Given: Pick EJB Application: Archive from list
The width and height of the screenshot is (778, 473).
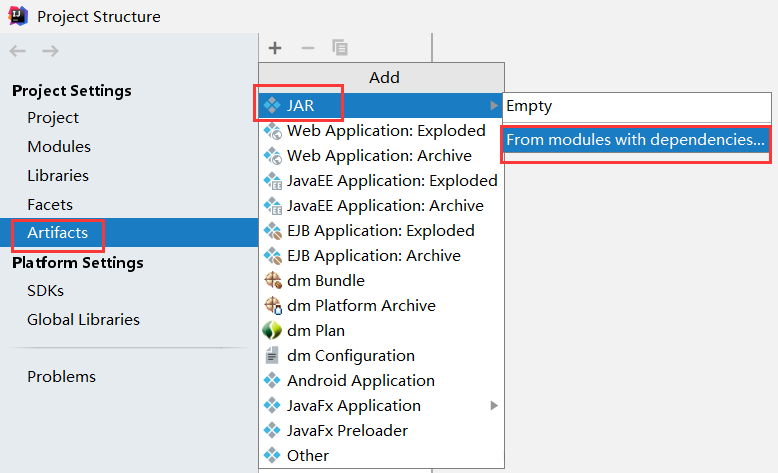Looking at the screenshot, I should coord(373,256).
